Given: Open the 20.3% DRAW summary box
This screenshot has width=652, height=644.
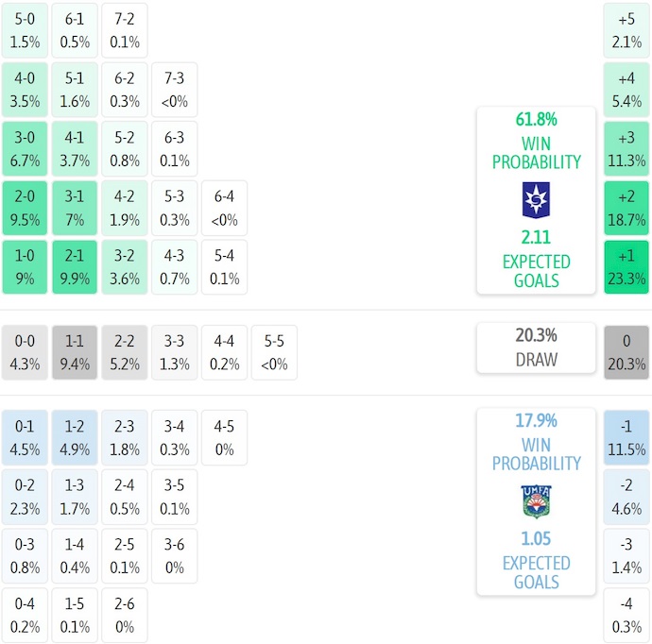Looking at the screenshot, I should click(536, 347).
